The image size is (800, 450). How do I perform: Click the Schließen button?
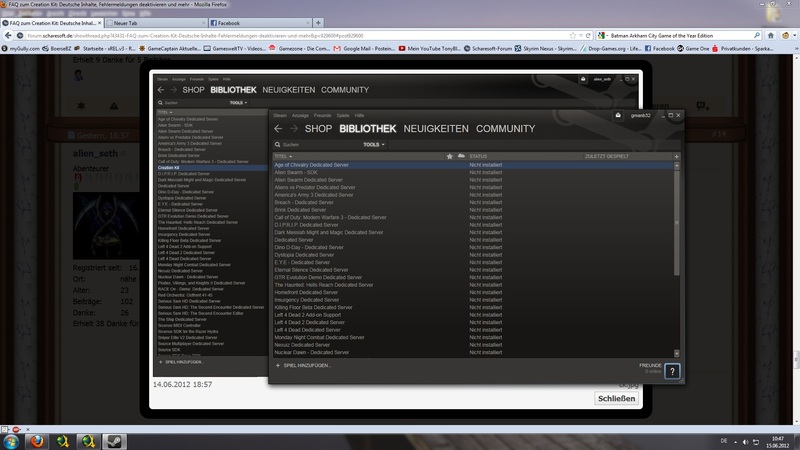(615, 398)
